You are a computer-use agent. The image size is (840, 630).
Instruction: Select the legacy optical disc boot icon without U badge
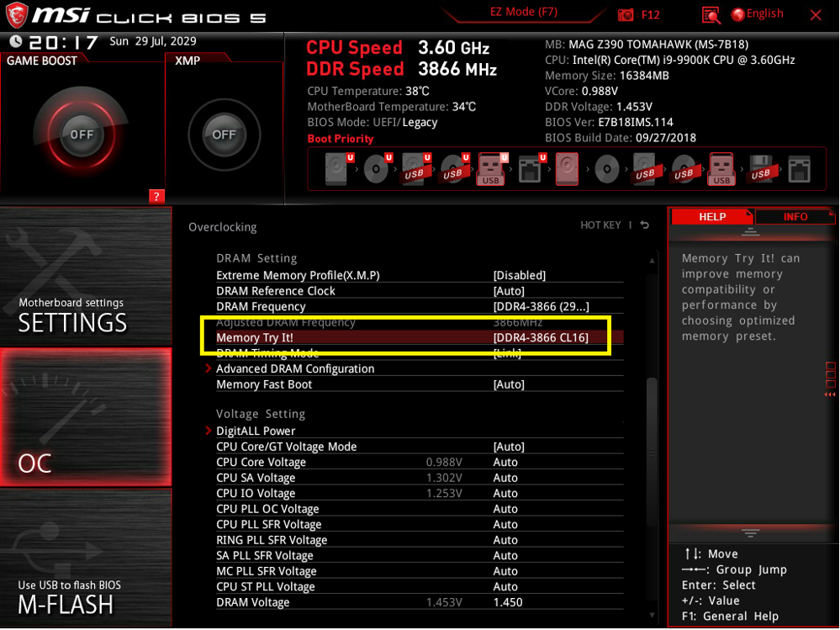click(607, 169)
